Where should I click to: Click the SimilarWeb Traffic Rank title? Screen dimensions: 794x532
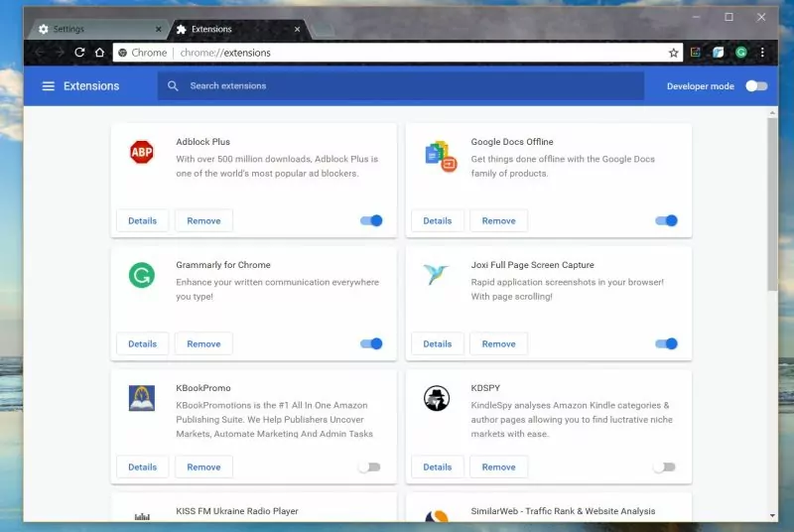pyautogui.click(x=563, y=511)
